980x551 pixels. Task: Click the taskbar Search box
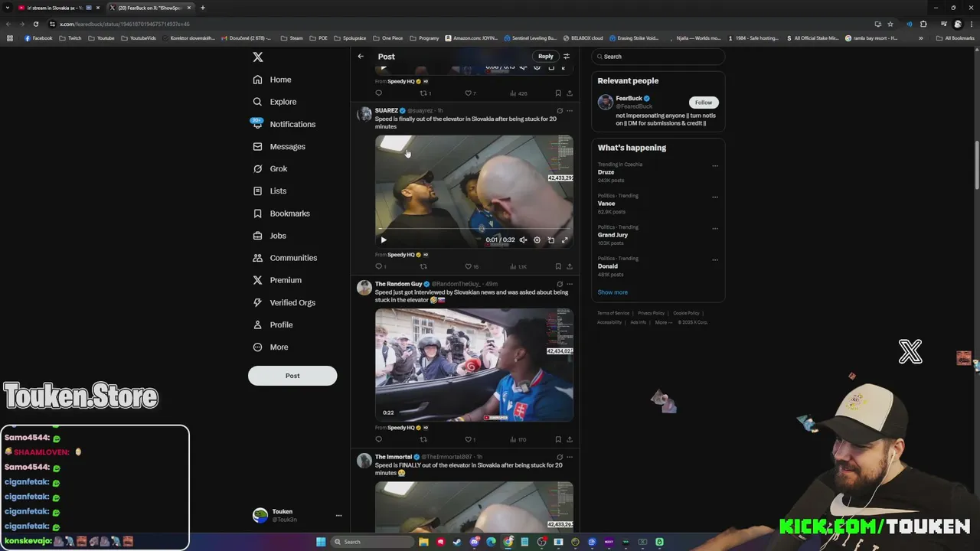372,542
